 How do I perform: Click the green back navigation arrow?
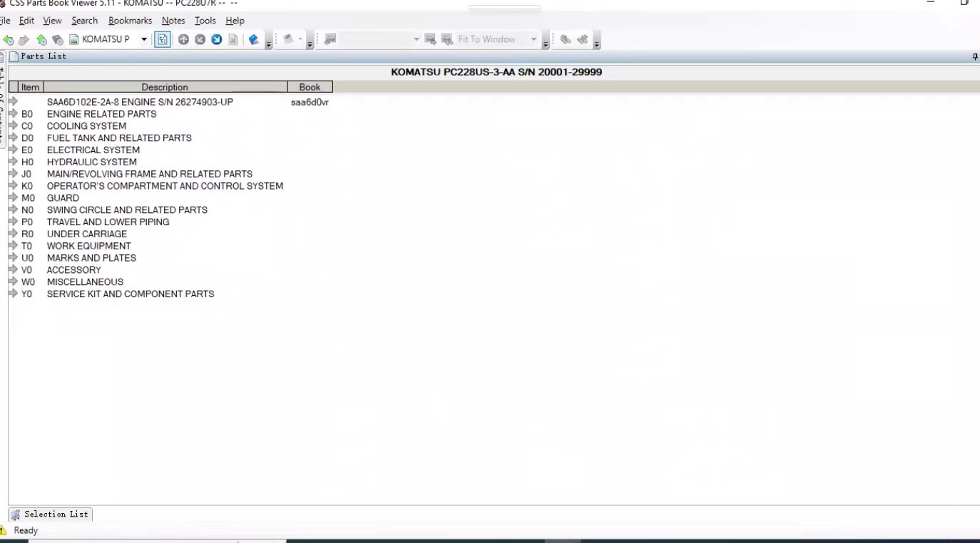8,40
